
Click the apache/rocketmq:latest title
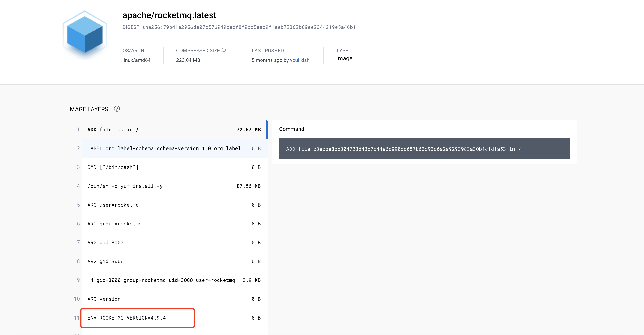(x=169, y=15)
